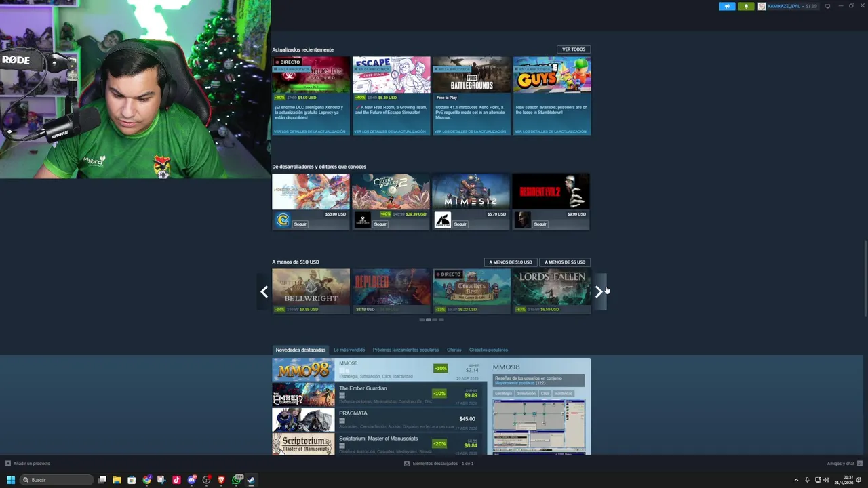Select the PRAGMATA list row

click(x=376, y=420)
